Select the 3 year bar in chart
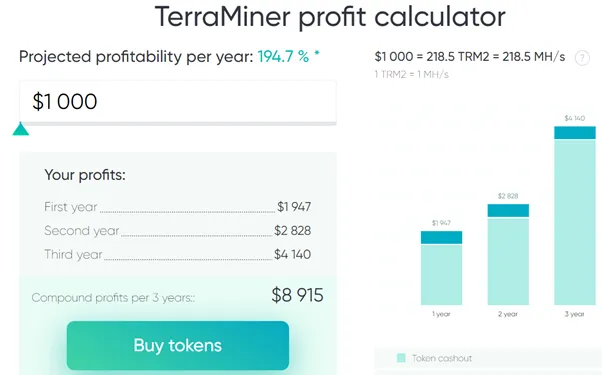 click(575, 216)
